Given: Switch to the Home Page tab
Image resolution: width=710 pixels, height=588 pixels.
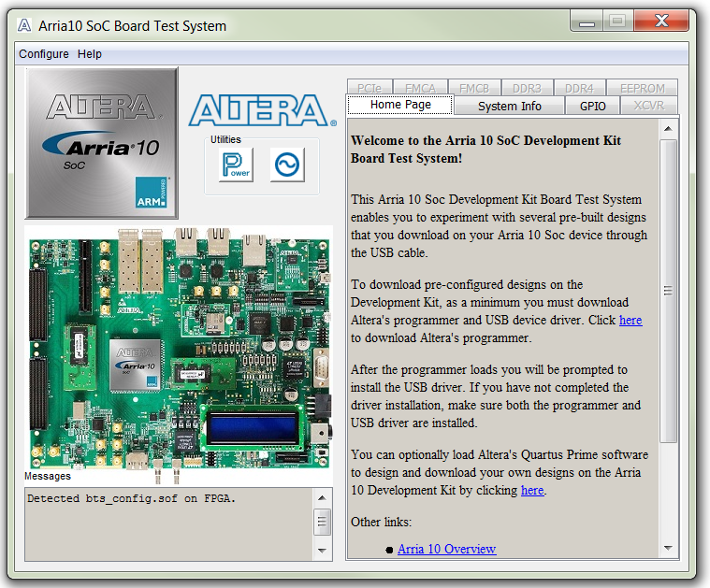Looking at the screenshot, I should click(x=400, y=105).
